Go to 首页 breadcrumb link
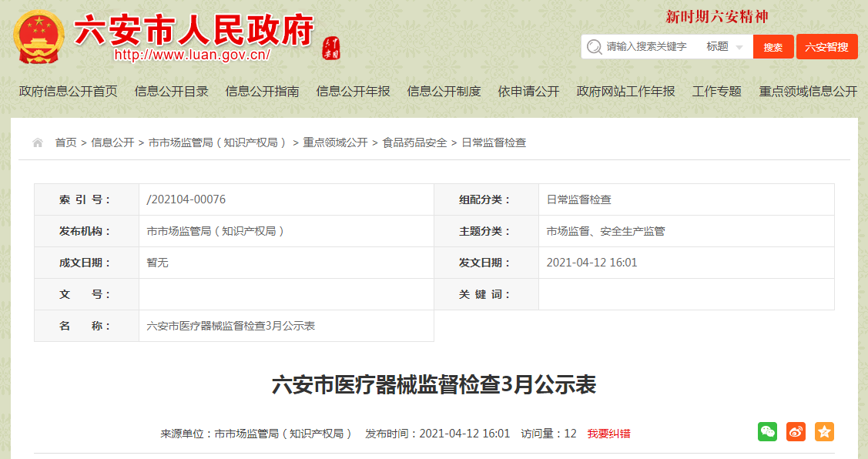This screenshot has height=459, width=868. click(x=66, y=142)
